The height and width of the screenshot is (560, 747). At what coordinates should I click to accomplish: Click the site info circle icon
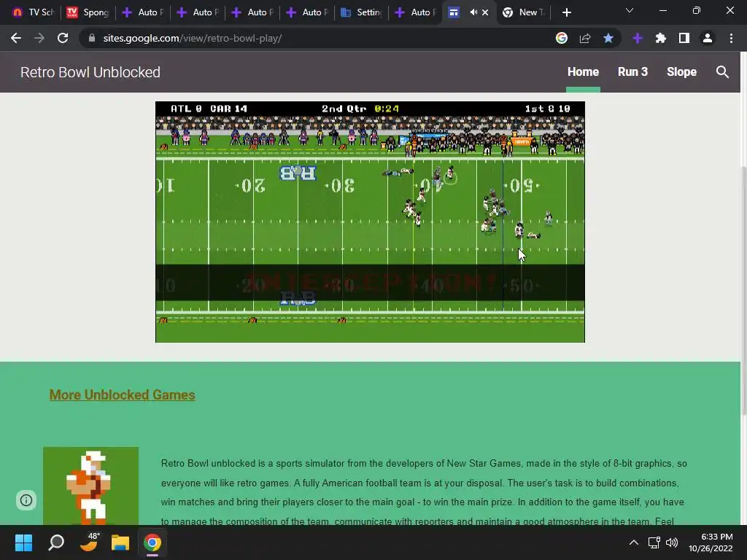click(x=26, y=500)
